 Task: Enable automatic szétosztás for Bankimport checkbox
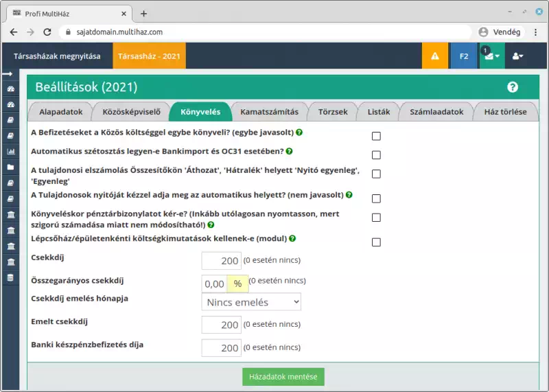(x=376, y=155)
